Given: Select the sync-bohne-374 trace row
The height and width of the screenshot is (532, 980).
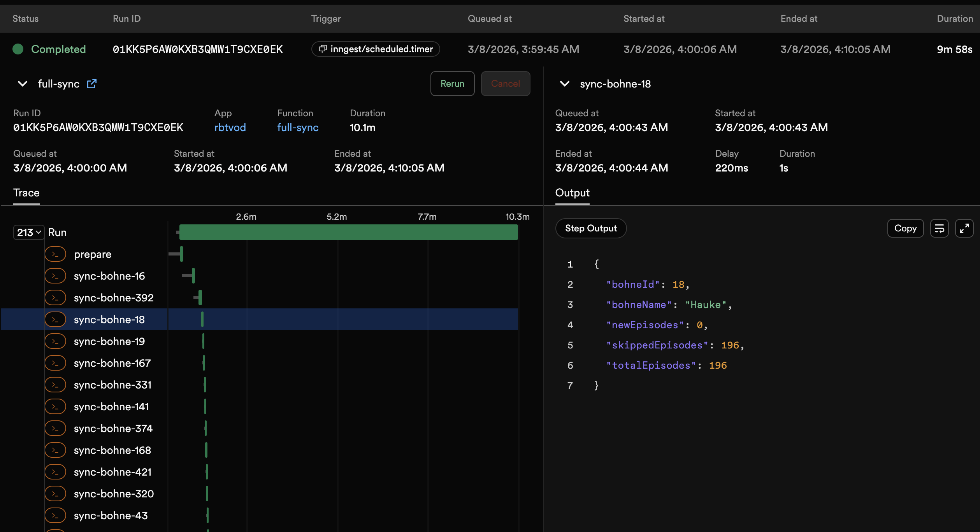Looking at the screenshot, I should 113,429.
